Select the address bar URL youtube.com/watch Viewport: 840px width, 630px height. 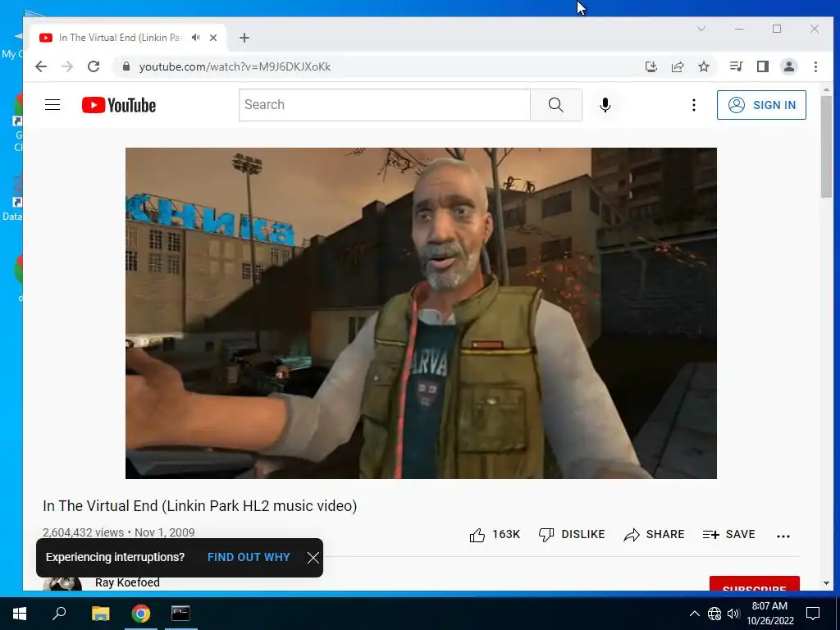(235, 67)
